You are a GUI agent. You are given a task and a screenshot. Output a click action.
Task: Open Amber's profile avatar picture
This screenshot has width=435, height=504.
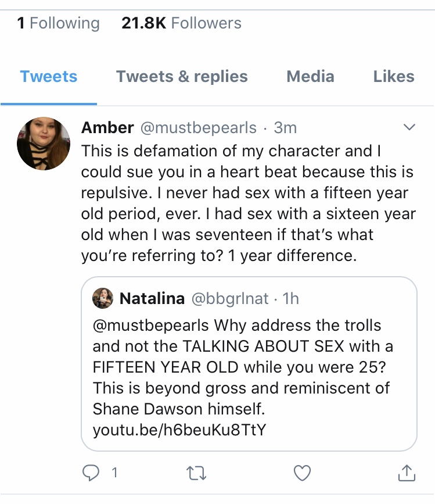[44, 144]
